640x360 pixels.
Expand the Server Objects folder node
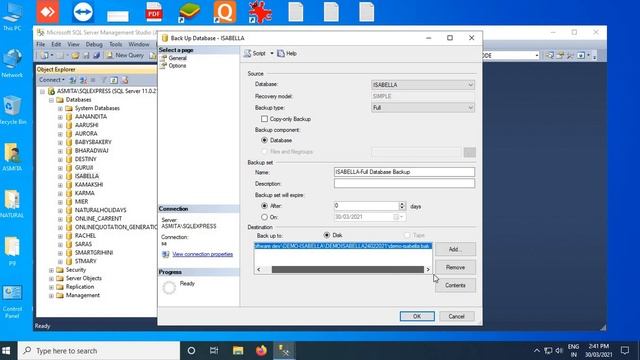click(51, 279)
